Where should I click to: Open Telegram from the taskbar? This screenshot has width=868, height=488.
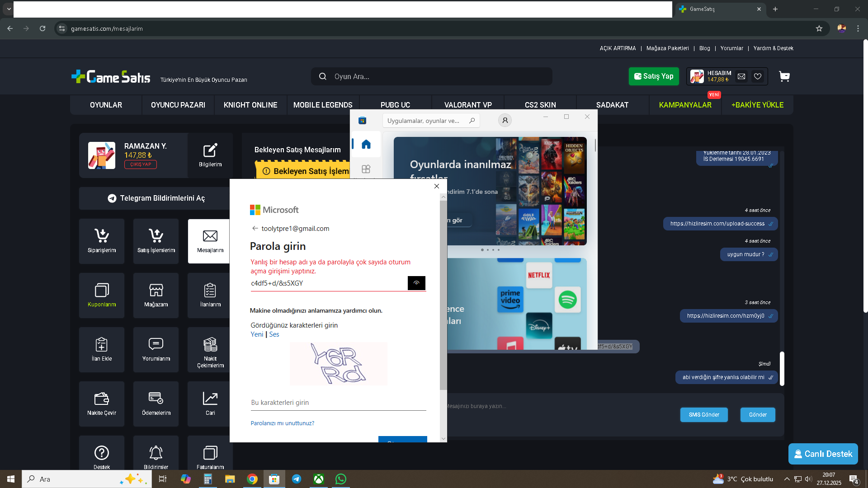pos(297,479)
